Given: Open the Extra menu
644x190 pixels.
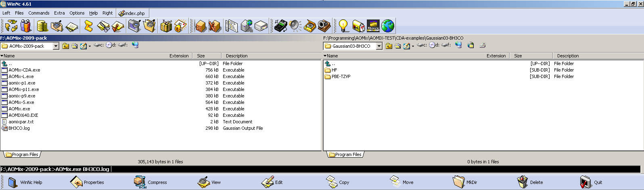Looking at the screenshot, I should (x=59, y=13).
